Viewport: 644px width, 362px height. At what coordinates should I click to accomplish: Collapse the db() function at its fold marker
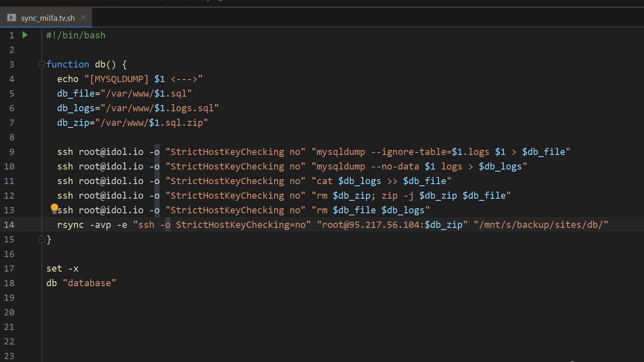[x=41, y=65]
